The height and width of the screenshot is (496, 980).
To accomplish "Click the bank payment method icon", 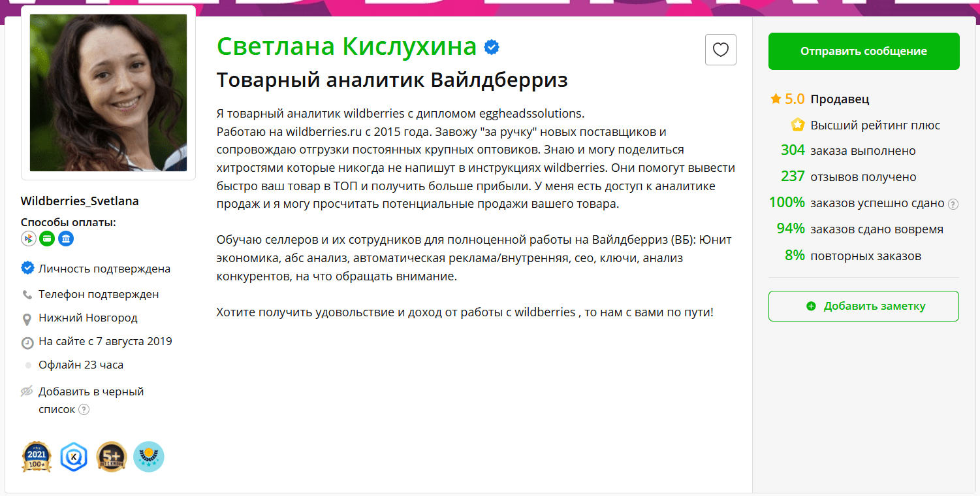I will [x=65, y=239].
